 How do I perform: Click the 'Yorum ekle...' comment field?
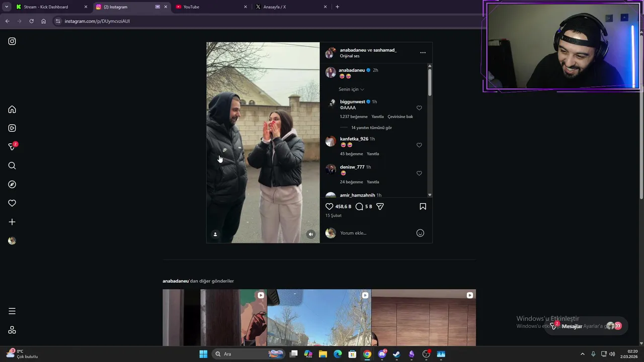pyautogui.click(x=375, y=233)
